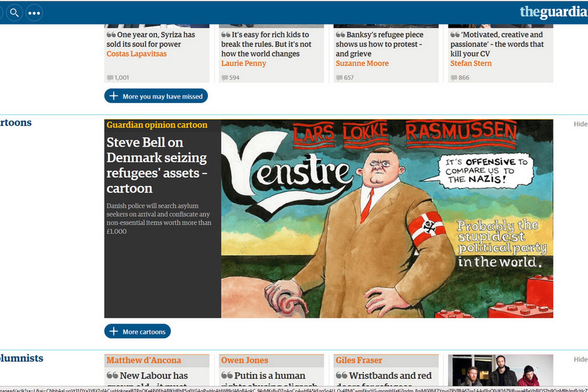This screenshot has width=588, height=392.
Task: Open Owen Jones columnist link
Action: [244, 360]
